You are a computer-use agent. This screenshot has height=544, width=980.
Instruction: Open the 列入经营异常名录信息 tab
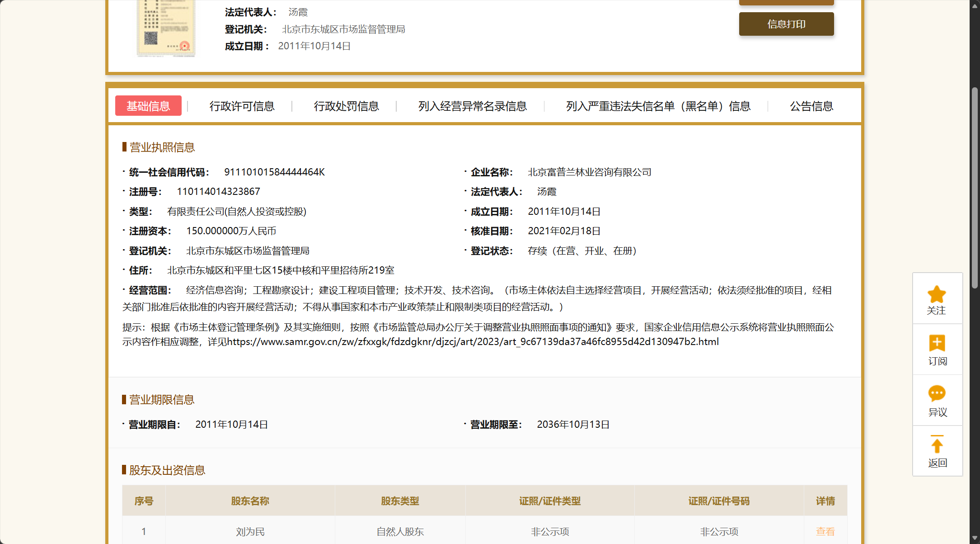click(x=472, y=106)
